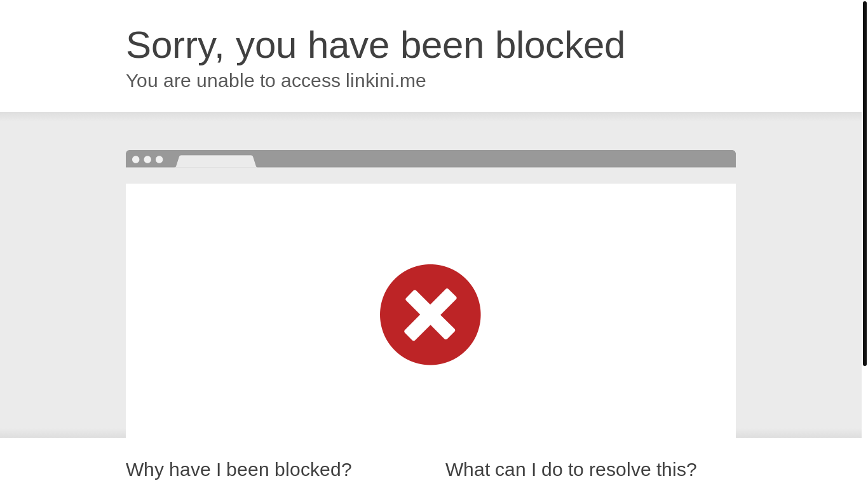Click the light gray address strip under the illustrated tab
The image size is (868, 488).
(x=430, y=175)
